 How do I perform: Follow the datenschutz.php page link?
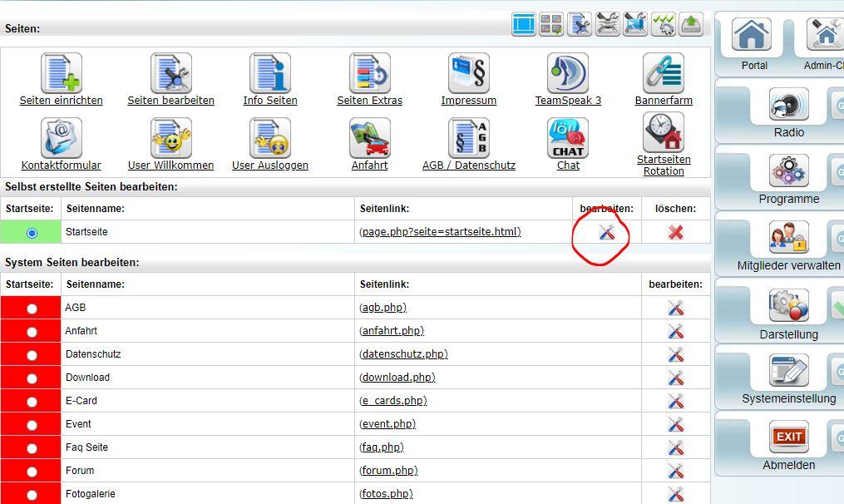pyautogui.click(x=403, y=354)
